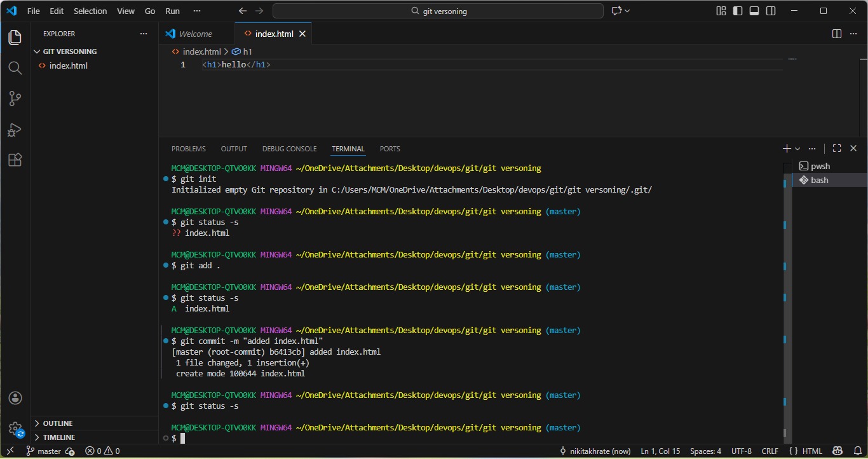868x459 pixels.
Task: Open the File menu
Action: pyautogui.click(x=33, y=11)
